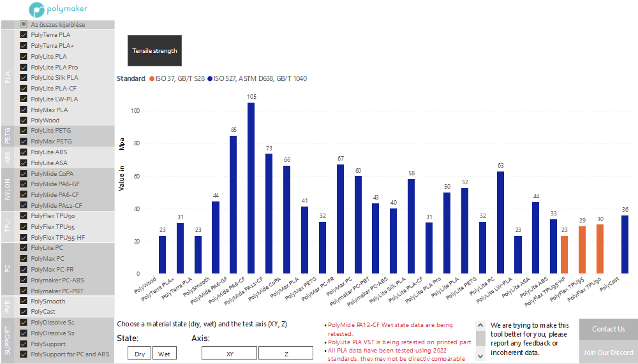Uncheck PolySupport for PC and ABS
The image size is (638, 364).
click(x=24, y=354)
